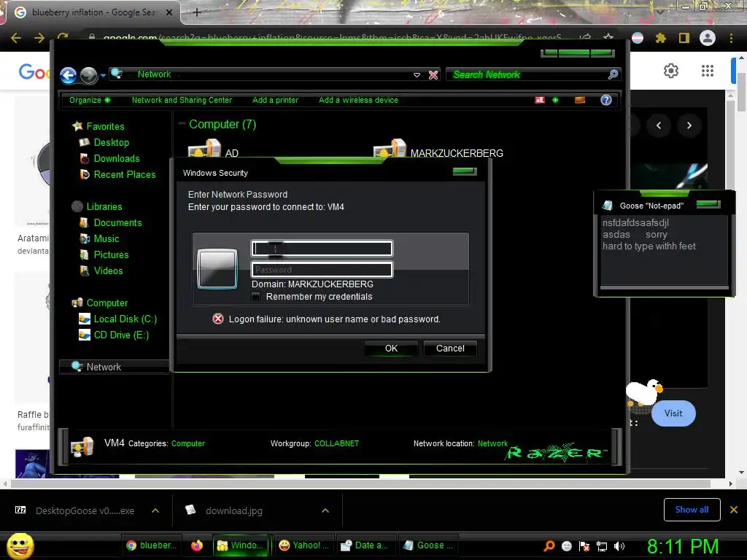Open the explorer recent locations history arrow
Screen dimensions: 747x560
[103, 75]
